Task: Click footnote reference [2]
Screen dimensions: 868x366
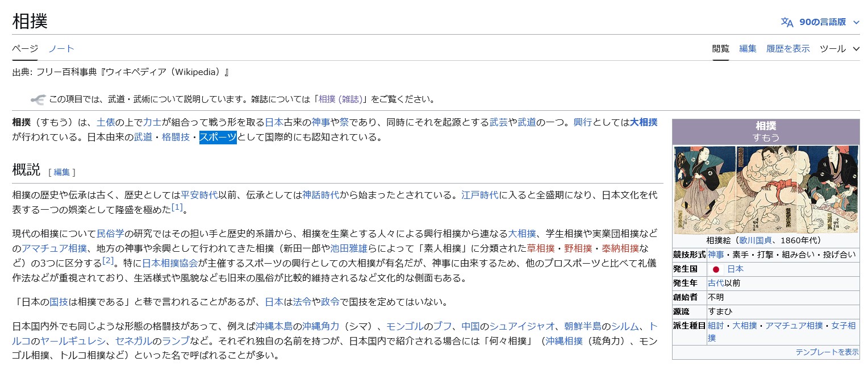Action: pyautogui.click(x=108, y=260)
